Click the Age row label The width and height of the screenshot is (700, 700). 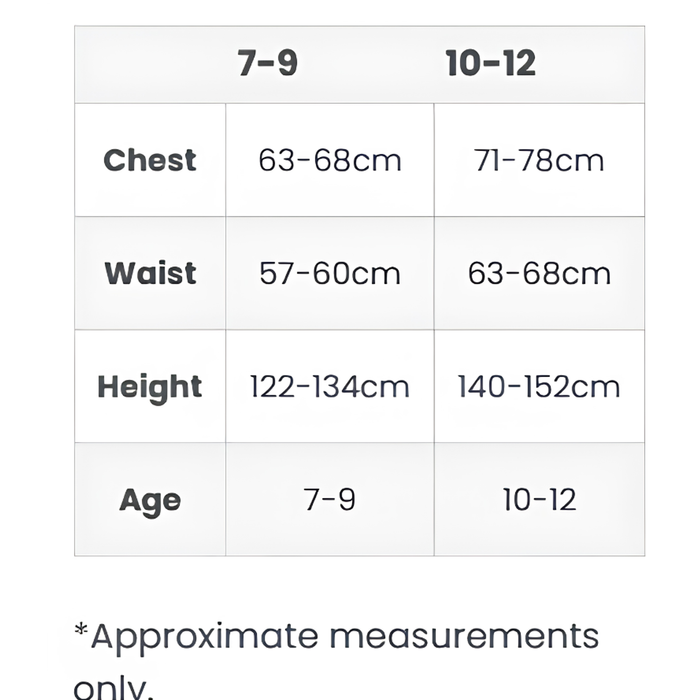click(150, 500)
